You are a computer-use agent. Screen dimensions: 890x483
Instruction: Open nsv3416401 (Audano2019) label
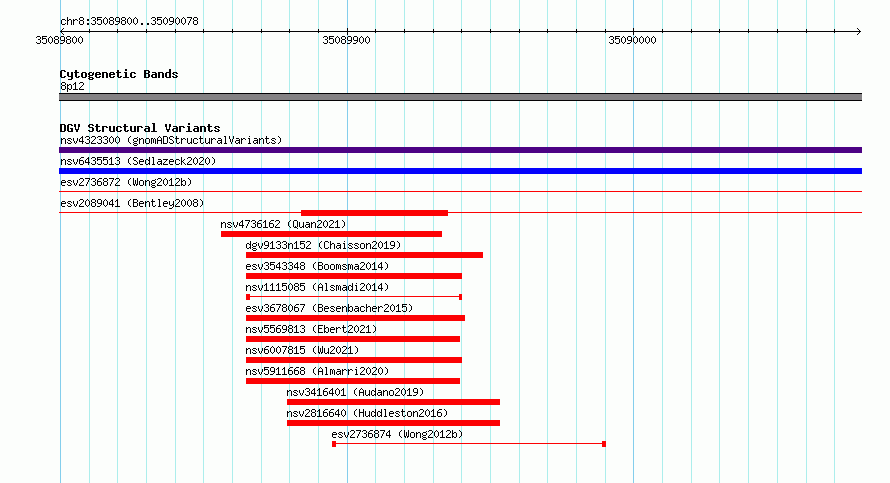355,392
